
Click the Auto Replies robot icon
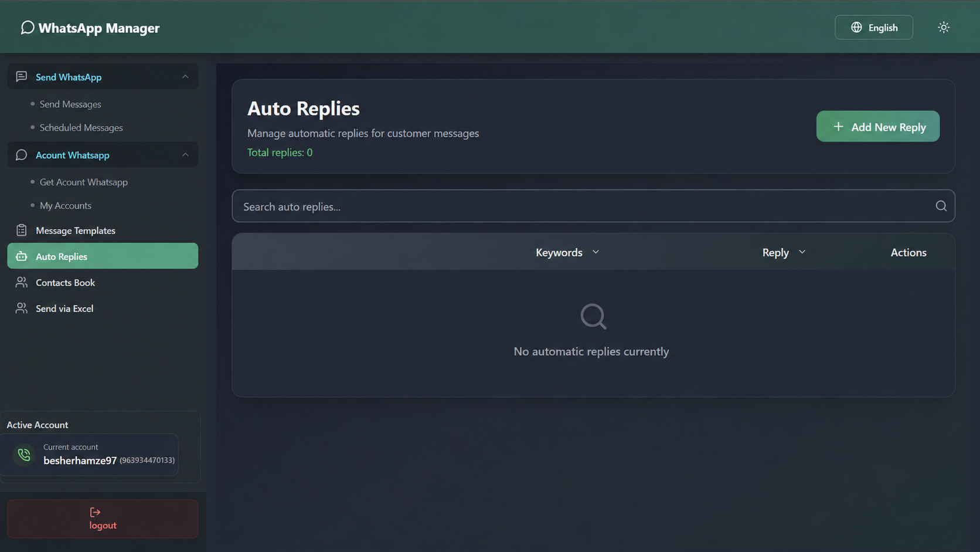[22, 256]
